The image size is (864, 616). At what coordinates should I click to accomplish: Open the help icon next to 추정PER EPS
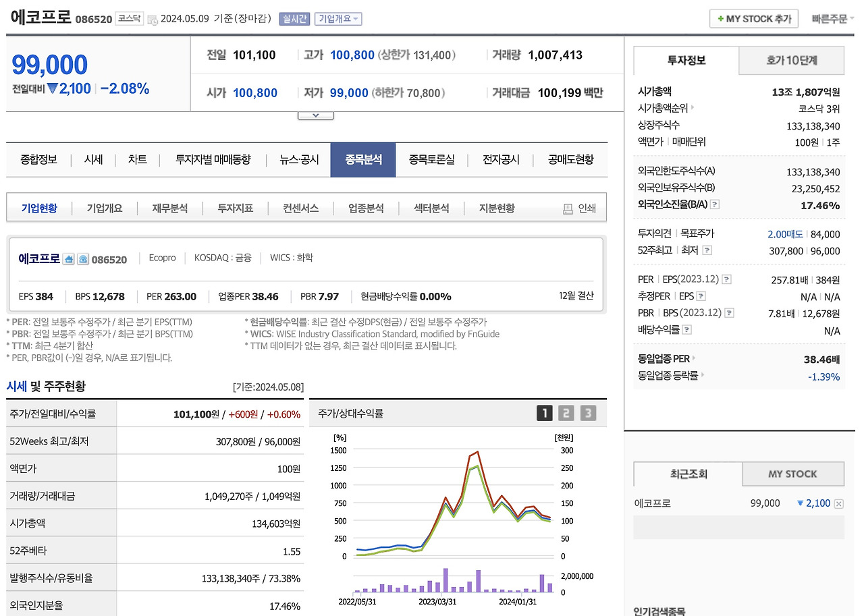[x=701, y=296]
